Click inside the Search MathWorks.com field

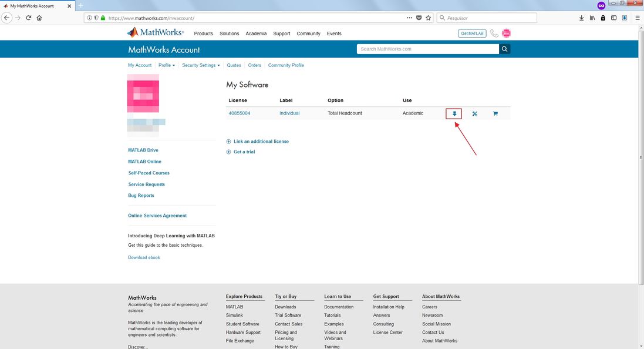coord(428,49)
